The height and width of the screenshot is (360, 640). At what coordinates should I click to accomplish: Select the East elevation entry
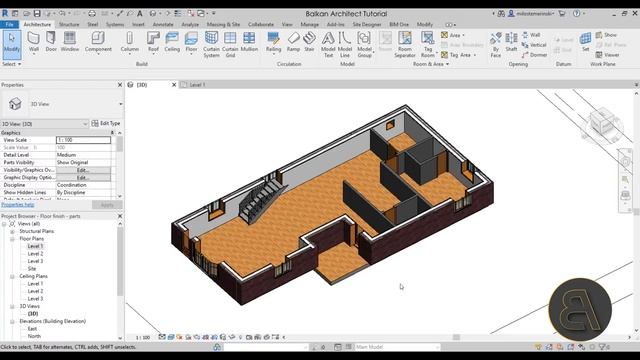[32, 329]
